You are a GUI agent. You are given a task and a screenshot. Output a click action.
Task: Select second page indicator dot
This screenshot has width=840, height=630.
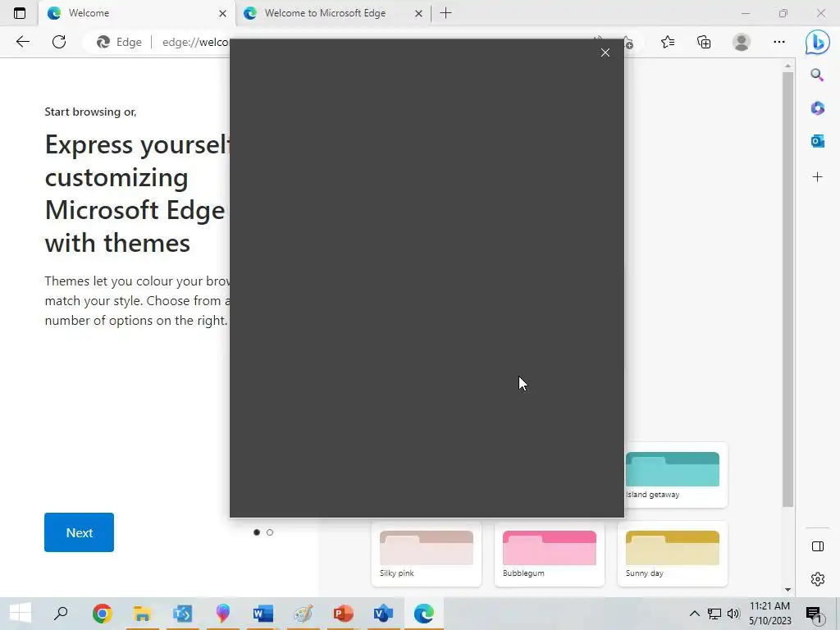[270, 532]
